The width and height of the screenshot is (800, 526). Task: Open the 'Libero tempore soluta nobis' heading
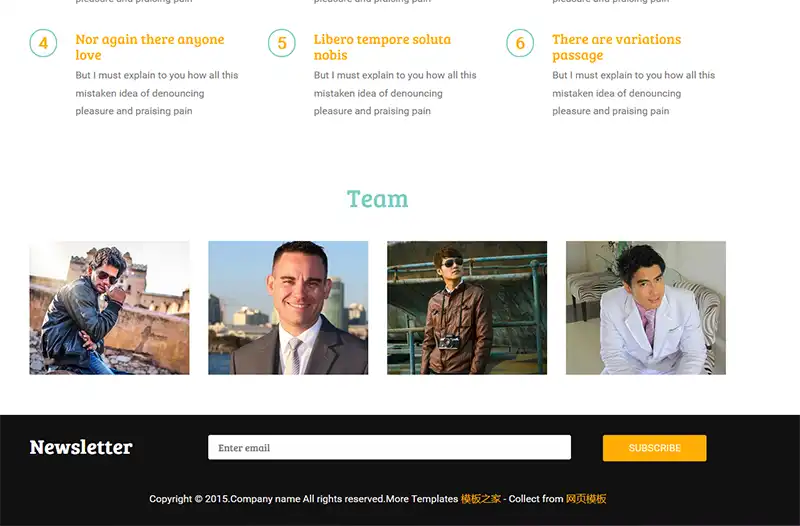pos(382,47)
